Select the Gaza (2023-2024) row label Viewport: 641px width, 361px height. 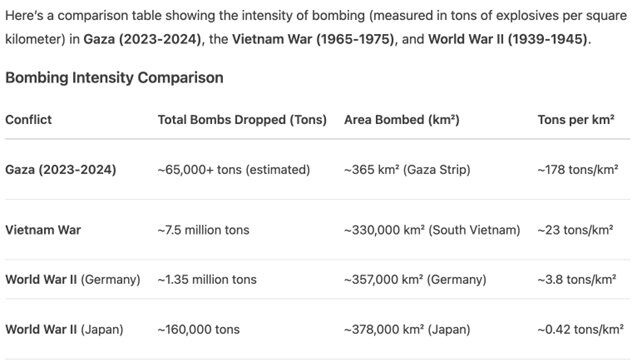[61, 170]
